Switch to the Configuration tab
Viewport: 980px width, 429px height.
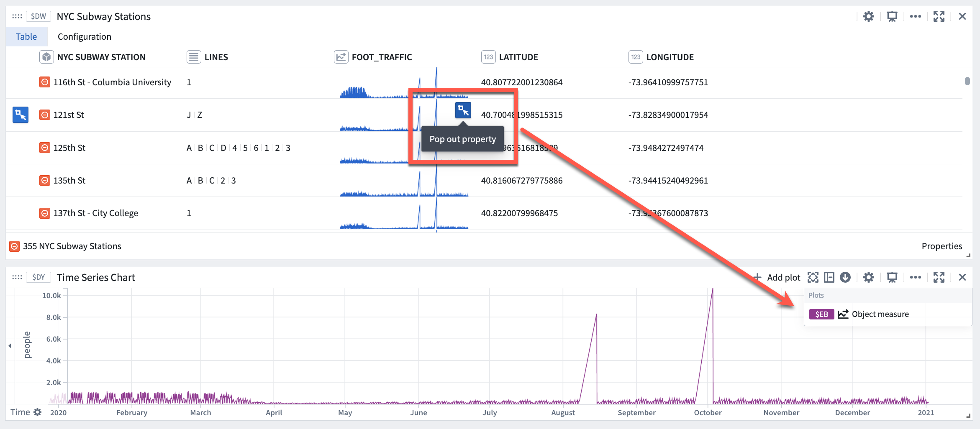tap(85, 37)
